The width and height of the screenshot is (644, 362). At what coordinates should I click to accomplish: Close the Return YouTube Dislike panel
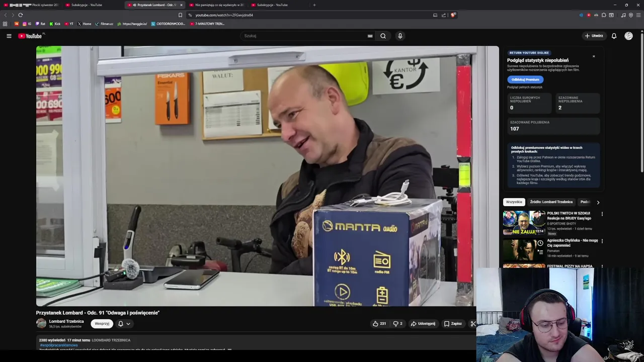[594, 56]
